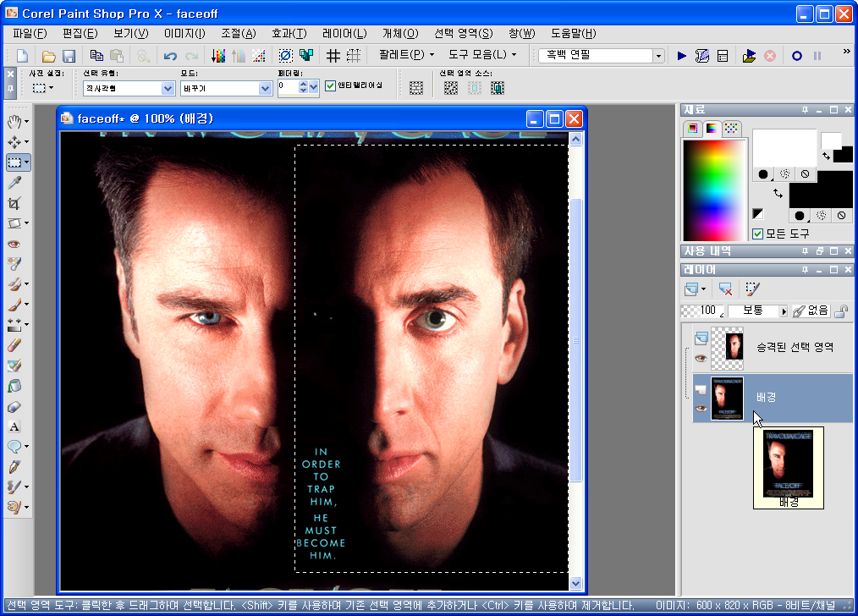Toggle foreground texture button
Screen dimensions: 858x616
[784, 174]
